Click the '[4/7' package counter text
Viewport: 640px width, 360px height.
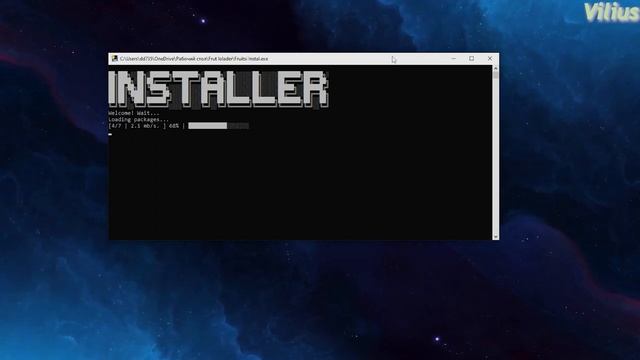pos(116,126)
